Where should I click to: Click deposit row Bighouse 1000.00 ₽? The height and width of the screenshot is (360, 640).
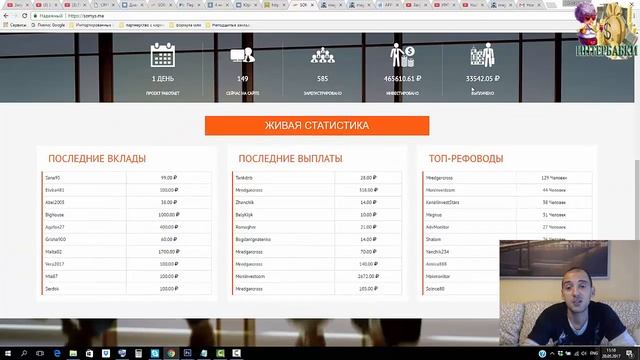127,215
